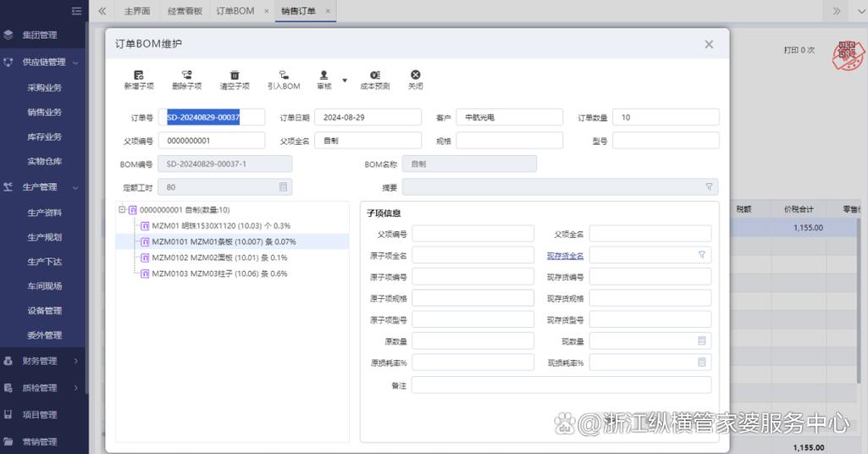This screenshot has width=868, height=454.
Task: Click the 关闭 toolbar icon
Action: point(415,75)
